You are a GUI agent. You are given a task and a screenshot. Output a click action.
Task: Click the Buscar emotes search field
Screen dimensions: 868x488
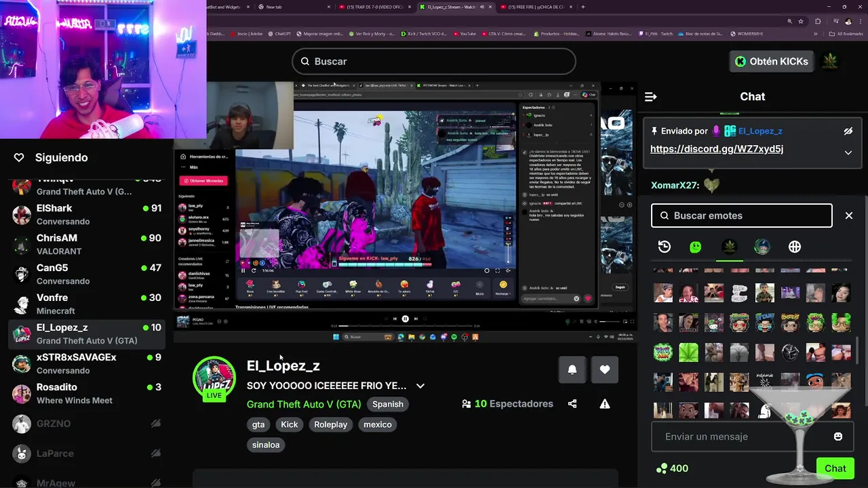click(x=741, y=216)
